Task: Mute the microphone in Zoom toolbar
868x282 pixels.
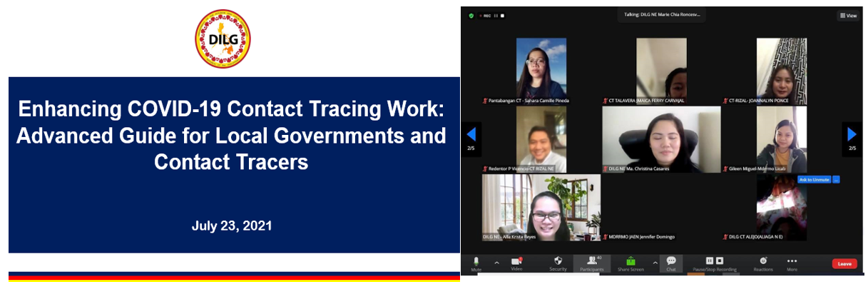Action: (476, 263)
